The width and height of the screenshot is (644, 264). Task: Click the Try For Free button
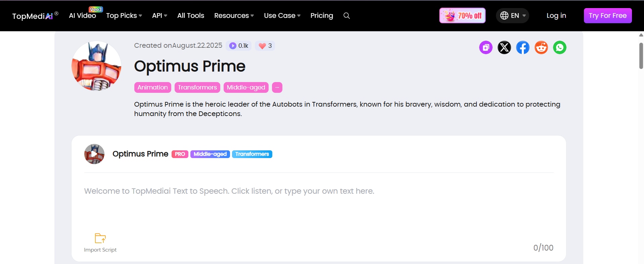(607, 16)
